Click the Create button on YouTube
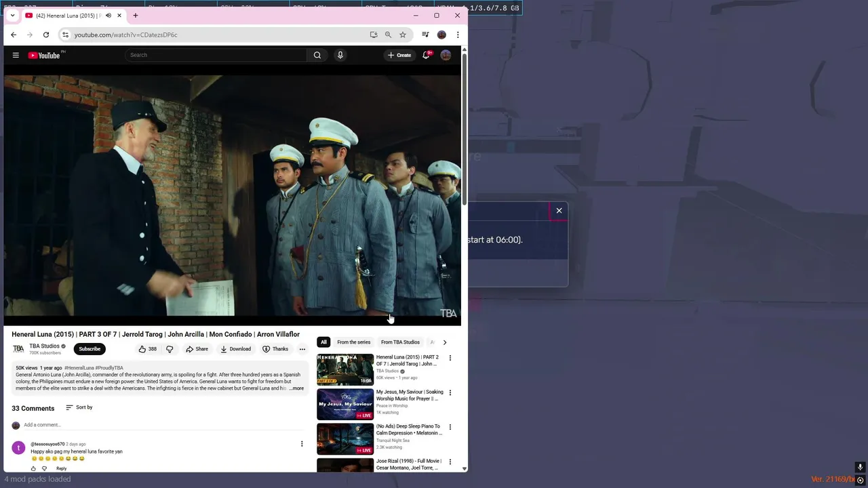The width and height of the screenshot is (868, 488). coord(399,55)
